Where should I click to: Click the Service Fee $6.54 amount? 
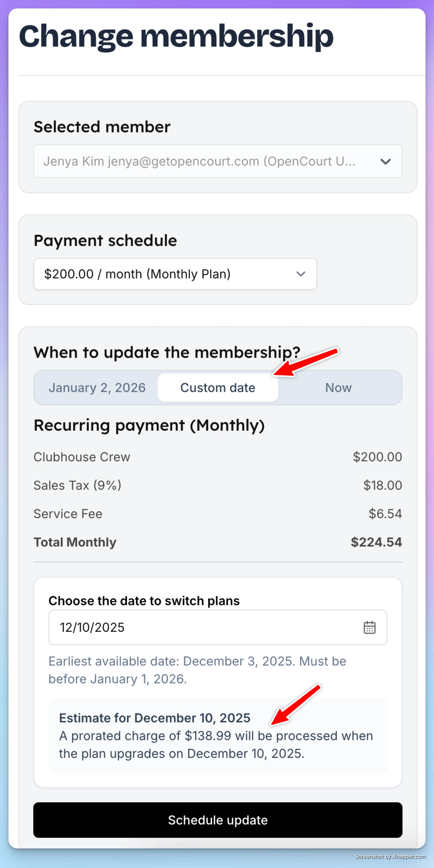click(385, 514)
